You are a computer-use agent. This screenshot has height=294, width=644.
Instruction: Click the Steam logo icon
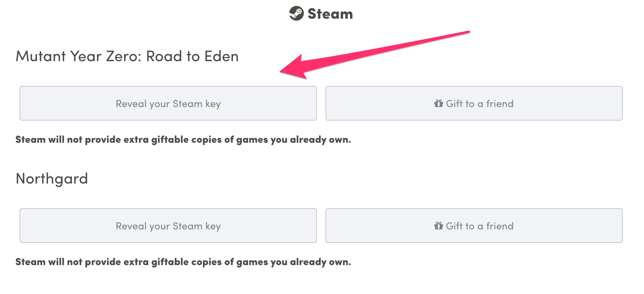[296, 14]
